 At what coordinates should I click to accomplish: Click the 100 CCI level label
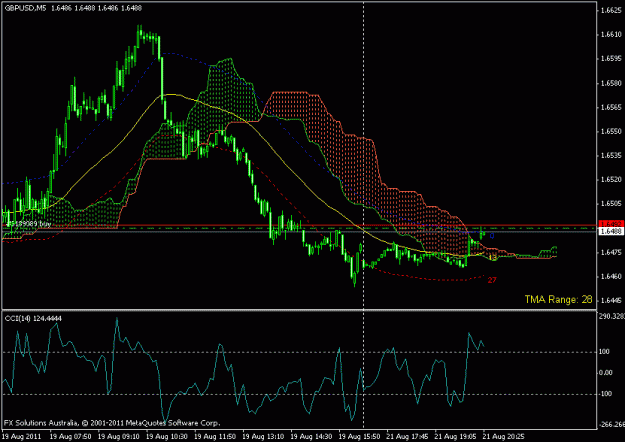click(605, 352)
